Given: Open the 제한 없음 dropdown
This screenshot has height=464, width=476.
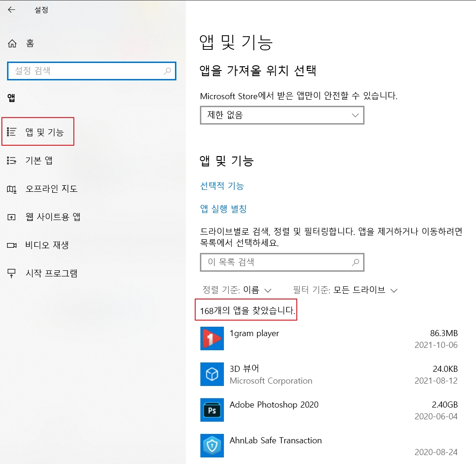Looking at the screenshot, I should tap(282, 115).
